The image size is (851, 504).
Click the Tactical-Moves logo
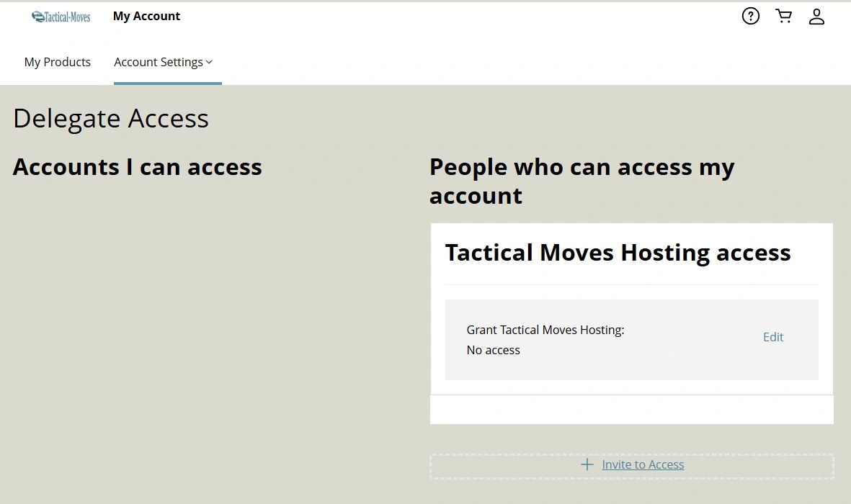(61, 16)
